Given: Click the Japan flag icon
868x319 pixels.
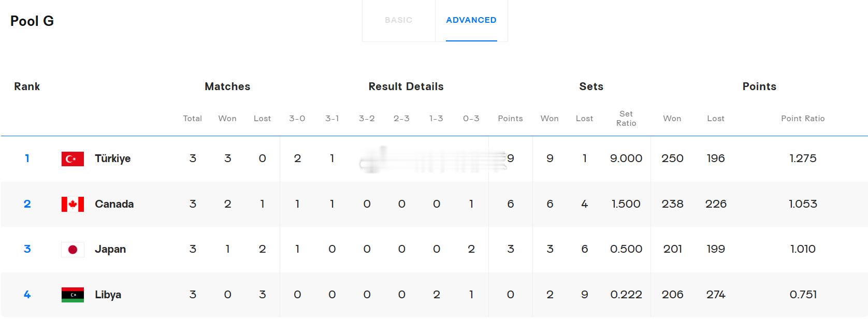Looking at the screenshot, I should pos(73,250).
